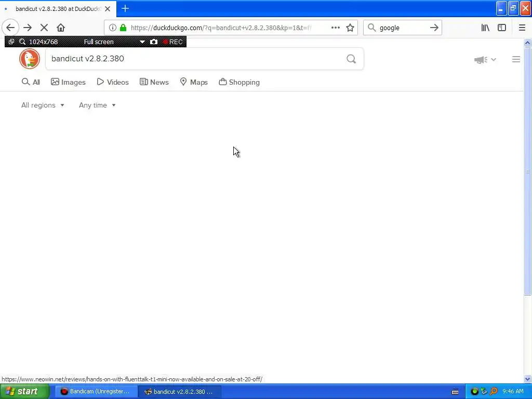Select the Bandicam 1024x768 size label
Image resolution: width=532 pixels, height=399 pixels.
click(44, 42)
